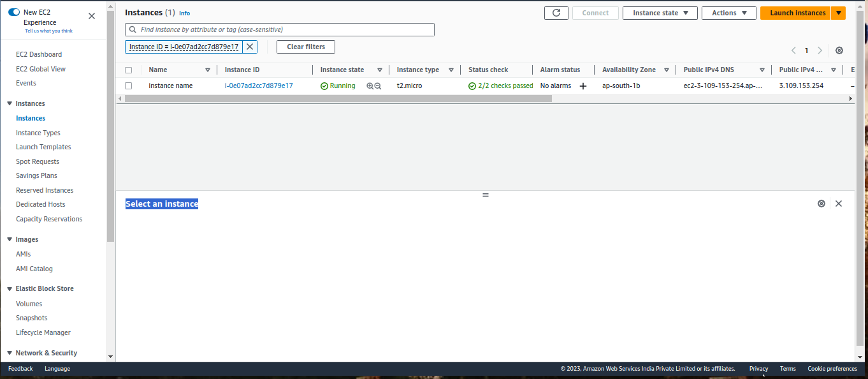Tick the select-all instances checkbox
Image resolution: width=868 pixels, height=379 pixels.
coord(129,70)
